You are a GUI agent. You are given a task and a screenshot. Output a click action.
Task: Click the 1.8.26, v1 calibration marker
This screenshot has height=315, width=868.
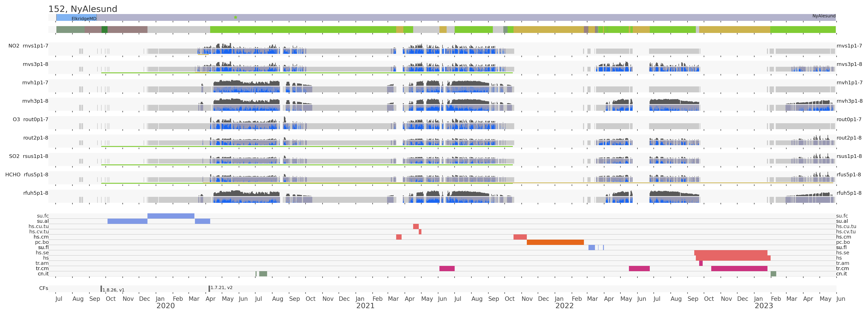click(101, 289)
